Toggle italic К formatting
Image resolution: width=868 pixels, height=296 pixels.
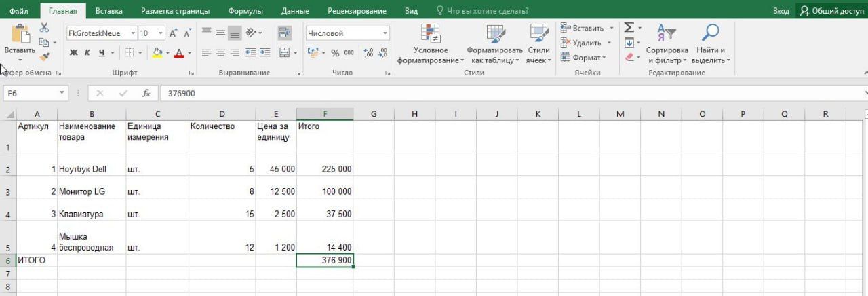point(87,53)
